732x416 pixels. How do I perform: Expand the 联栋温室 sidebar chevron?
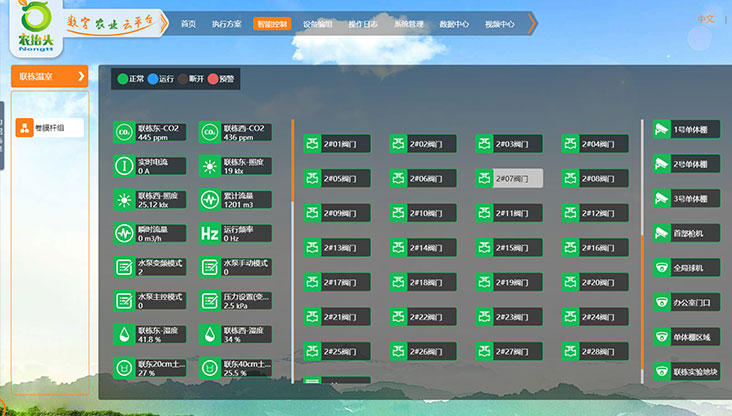point(81,76)
